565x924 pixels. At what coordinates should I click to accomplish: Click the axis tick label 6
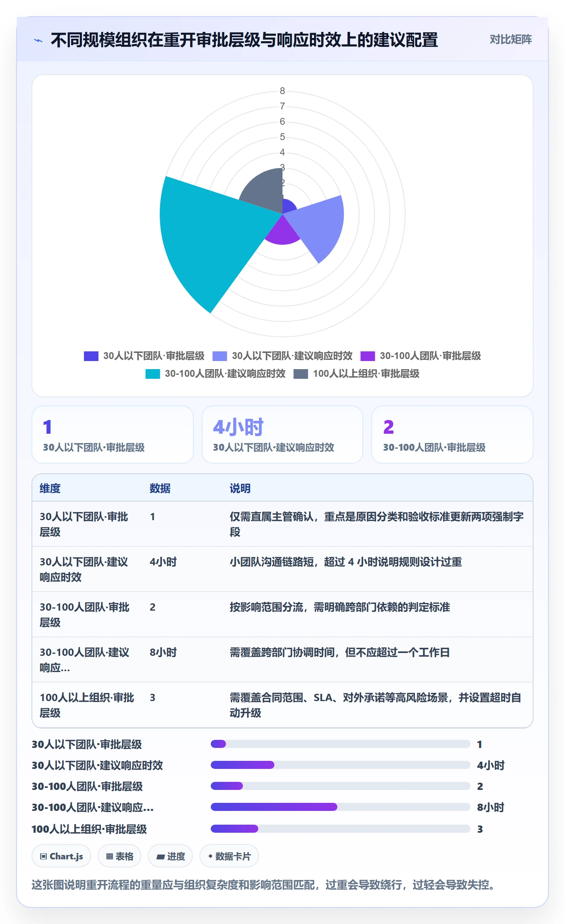point(282,122)
